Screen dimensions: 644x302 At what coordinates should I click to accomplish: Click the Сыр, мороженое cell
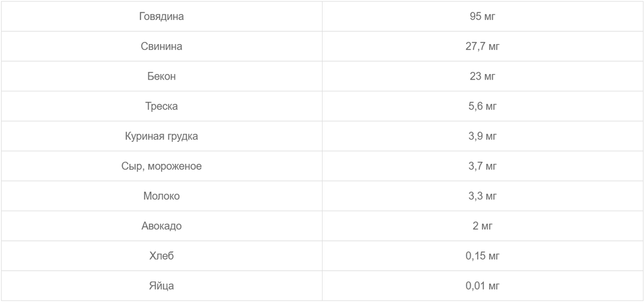tap(162, 166)
